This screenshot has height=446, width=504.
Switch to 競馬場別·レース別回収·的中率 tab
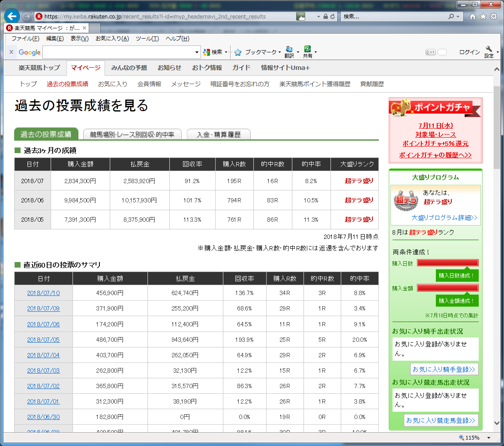point(132,134)
